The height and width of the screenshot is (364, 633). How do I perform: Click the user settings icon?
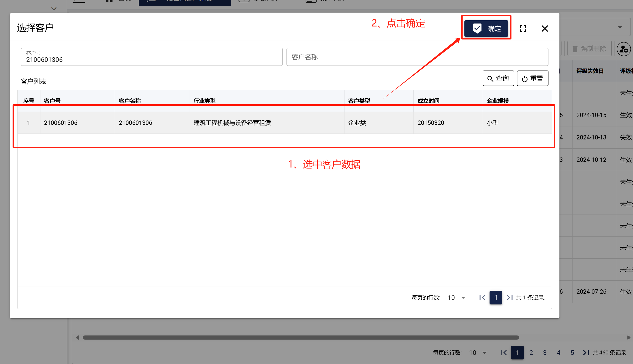coord(623,49)
